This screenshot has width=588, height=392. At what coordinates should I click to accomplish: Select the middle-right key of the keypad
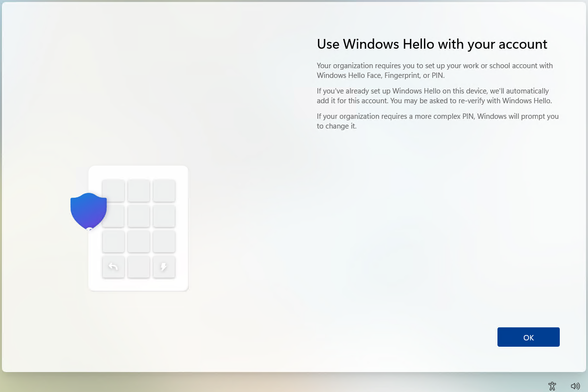point(164,216)
